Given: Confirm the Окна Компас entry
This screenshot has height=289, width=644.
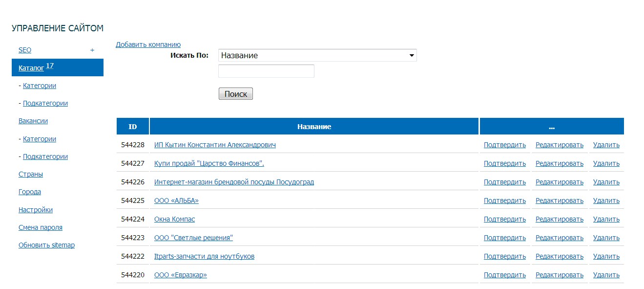Looking at the screenshot, I should [x=505, y=219].
